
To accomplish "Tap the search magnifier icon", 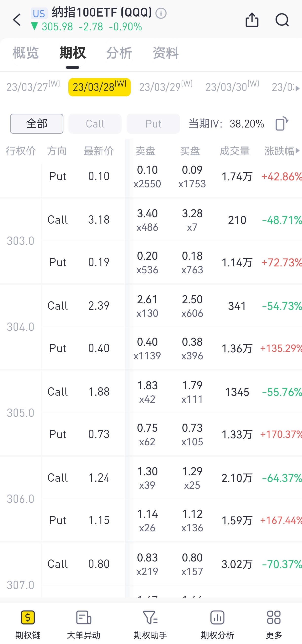I will tap(282, 20).
